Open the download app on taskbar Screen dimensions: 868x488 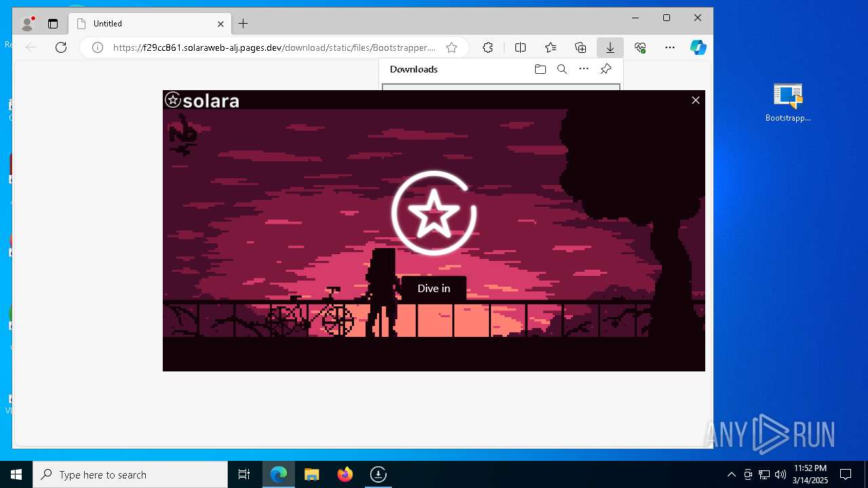(x=378, y=474)
